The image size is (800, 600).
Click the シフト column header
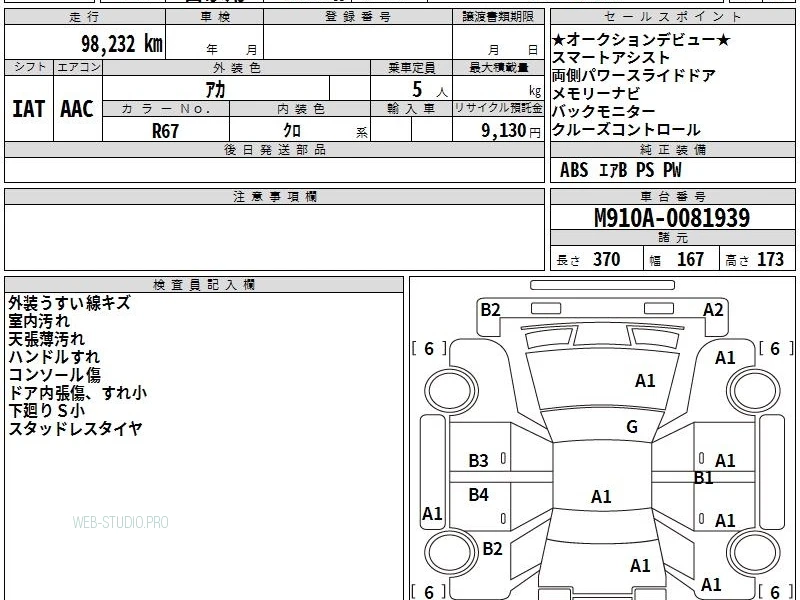coord(29,67)
